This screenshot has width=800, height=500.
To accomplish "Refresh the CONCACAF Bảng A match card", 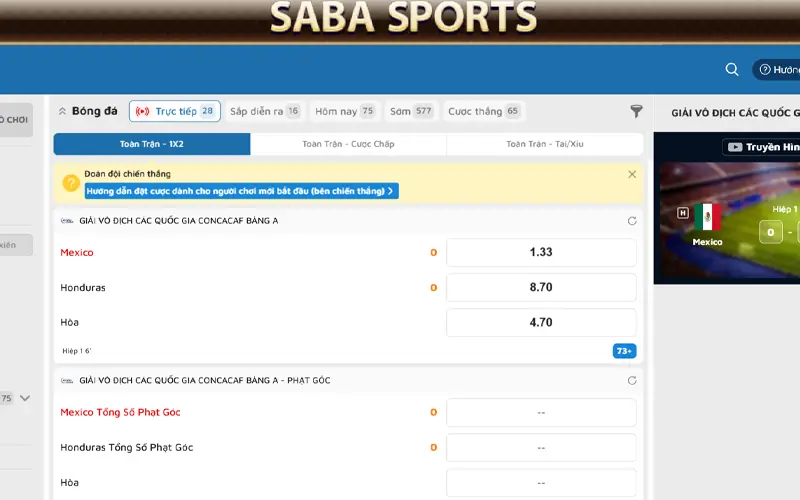I will [632, 221].
